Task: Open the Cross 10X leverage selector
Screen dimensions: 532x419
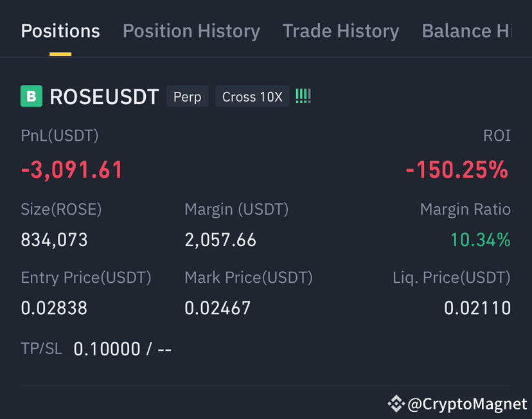Action: (x=252, y=96)
